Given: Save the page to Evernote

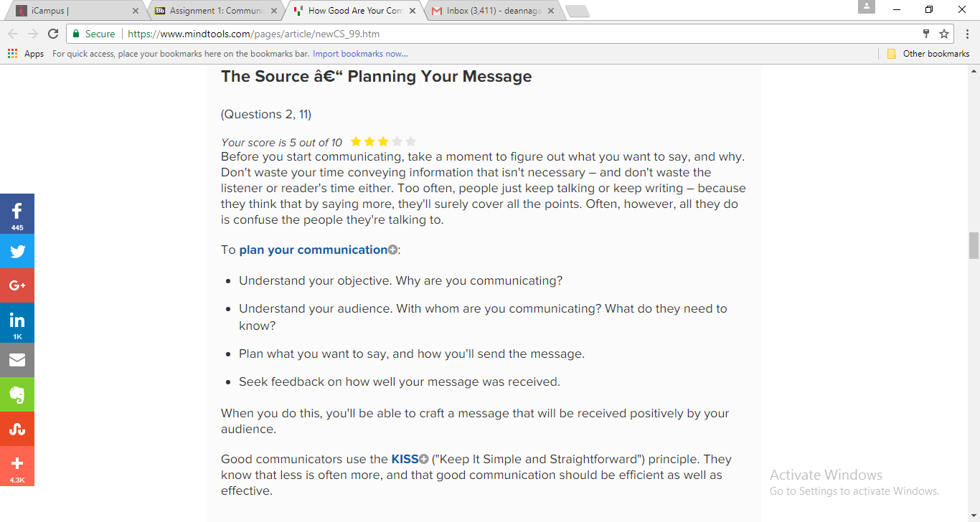Looking at the screenshot, I should [17, 394].
